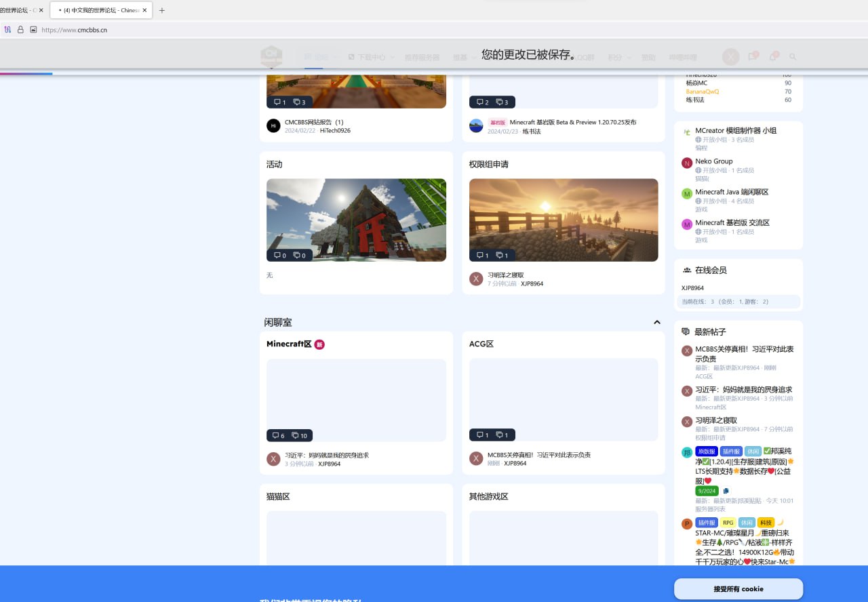Click the purple extension icon in address bar
This screenshot has height=602, width=868.
[7, 30]
